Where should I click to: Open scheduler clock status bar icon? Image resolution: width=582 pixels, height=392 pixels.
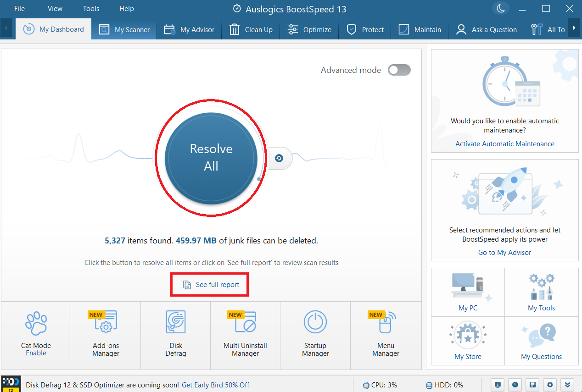[515, 385]
